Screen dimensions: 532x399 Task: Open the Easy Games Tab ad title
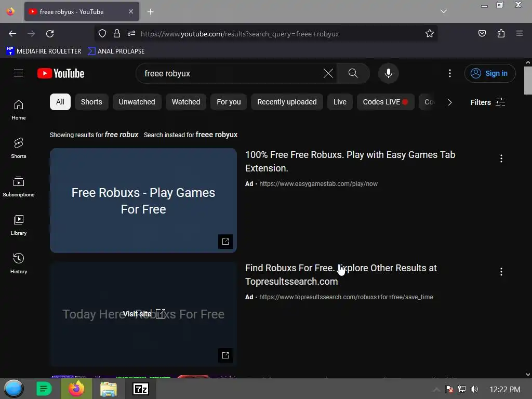click(350, 161)
